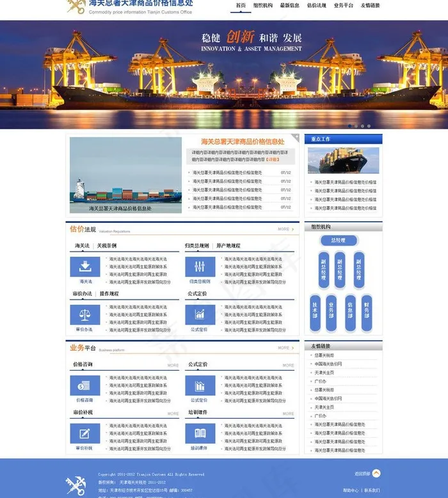Open the 价格咨询 money icon
This screenshot has height=498, width=448.
84,385
